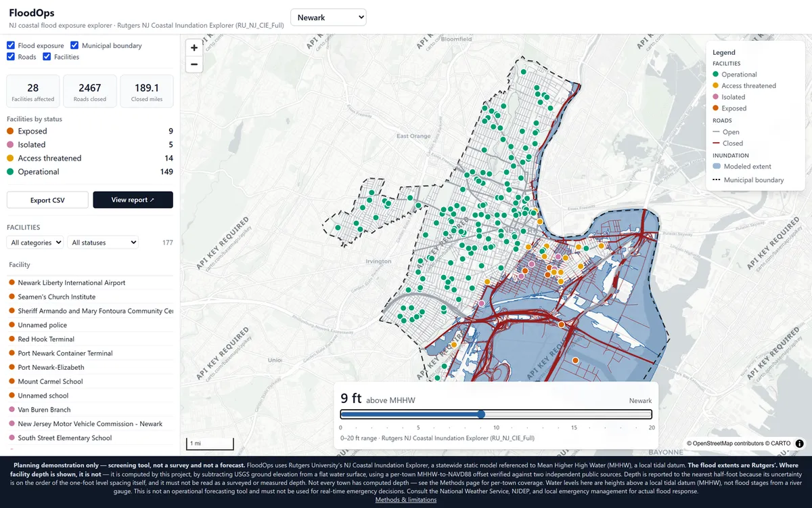Click the Facilities affected stat card
This screenshot has height=508, width=812.
(33, 92)
